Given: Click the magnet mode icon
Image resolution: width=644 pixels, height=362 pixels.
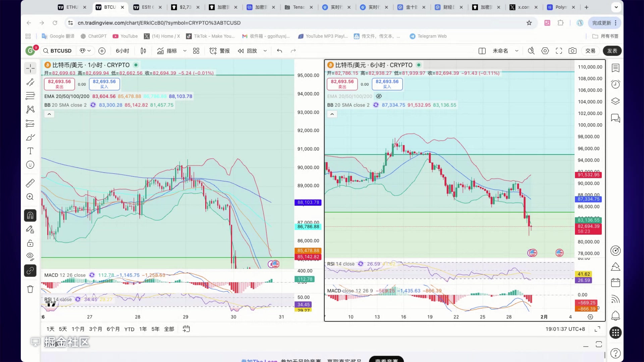Looking at the screenshot, I should [30, 216].
